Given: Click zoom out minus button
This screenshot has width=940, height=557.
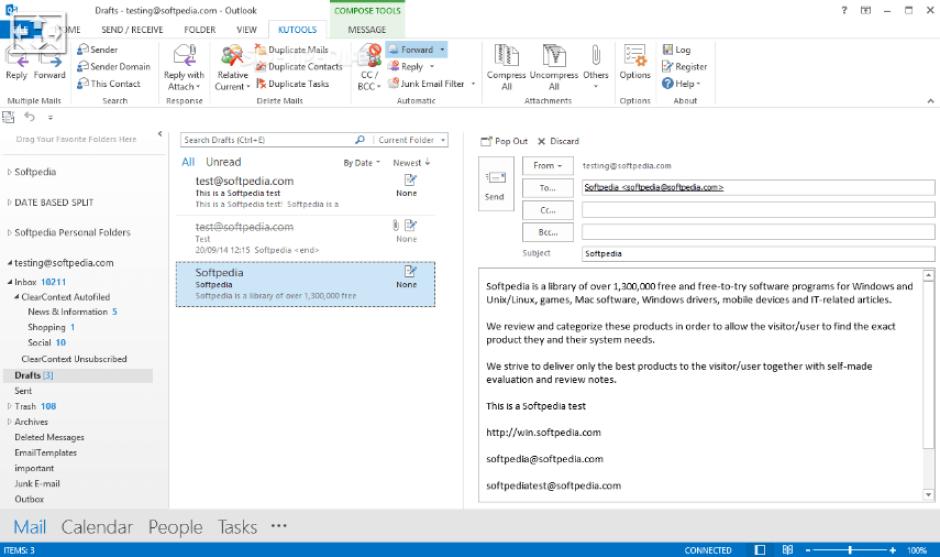Looking at the screenshot, I should pyautogui.click(x=808, y=550).
